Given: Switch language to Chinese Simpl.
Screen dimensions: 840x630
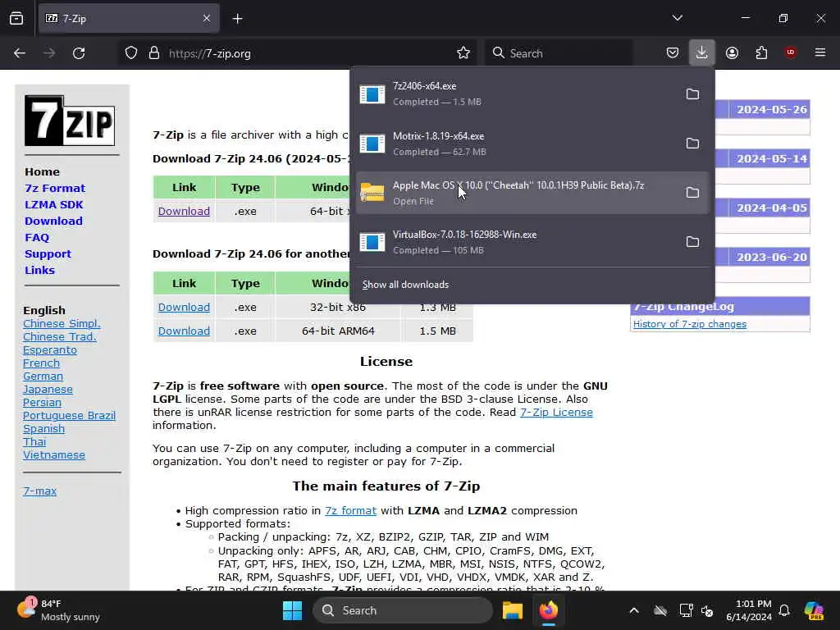Looking at the screenshot, I should pos(62,323).
